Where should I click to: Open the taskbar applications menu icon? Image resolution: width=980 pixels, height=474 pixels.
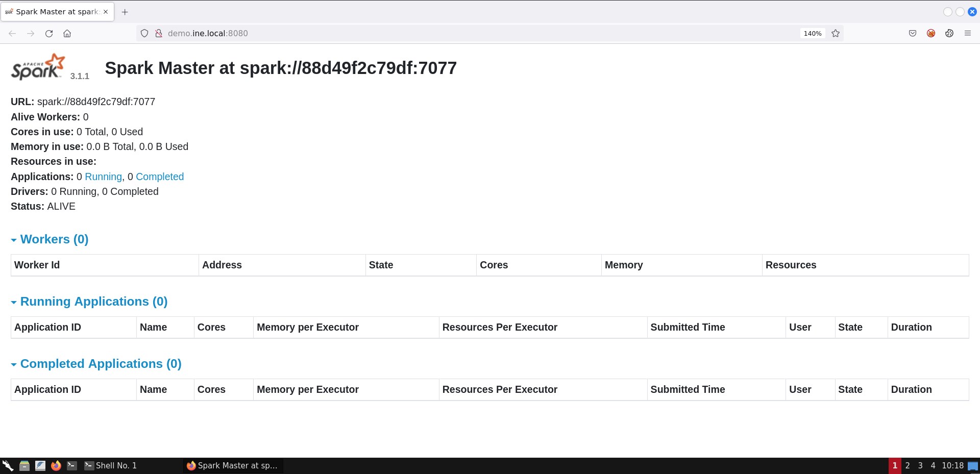[8, 465]
